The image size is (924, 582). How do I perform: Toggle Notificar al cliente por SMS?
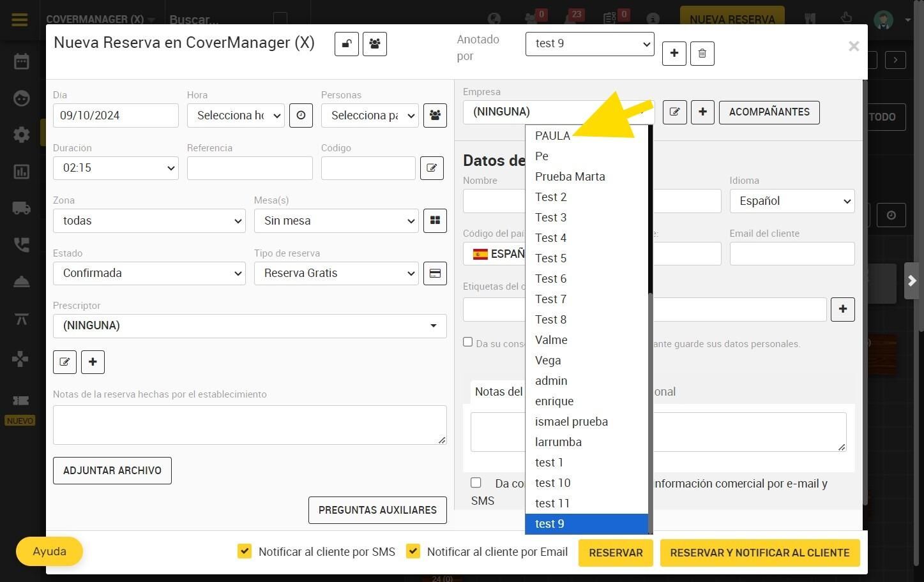pos(245,551)
